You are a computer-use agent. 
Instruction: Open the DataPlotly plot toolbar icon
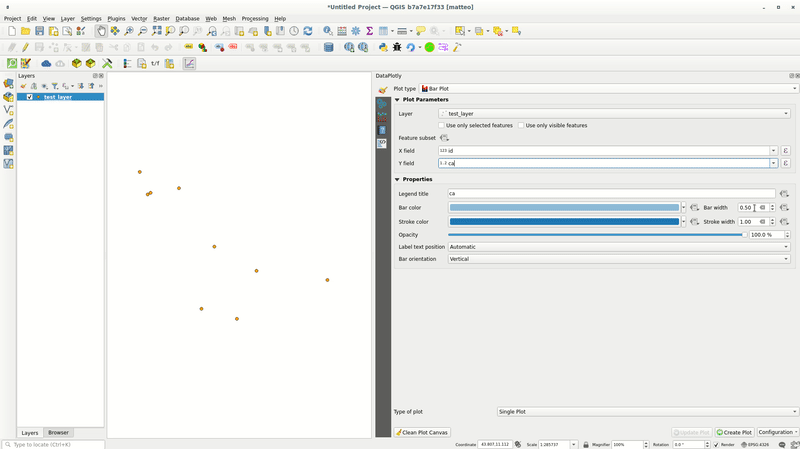point(189,63)
